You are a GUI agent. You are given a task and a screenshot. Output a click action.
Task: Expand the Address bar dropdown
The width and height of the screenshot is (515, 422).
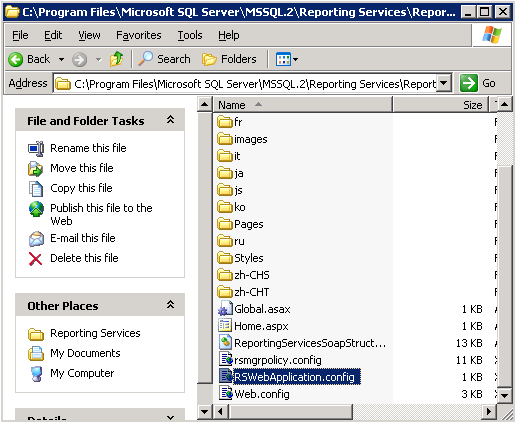click(x=444, y=83)
